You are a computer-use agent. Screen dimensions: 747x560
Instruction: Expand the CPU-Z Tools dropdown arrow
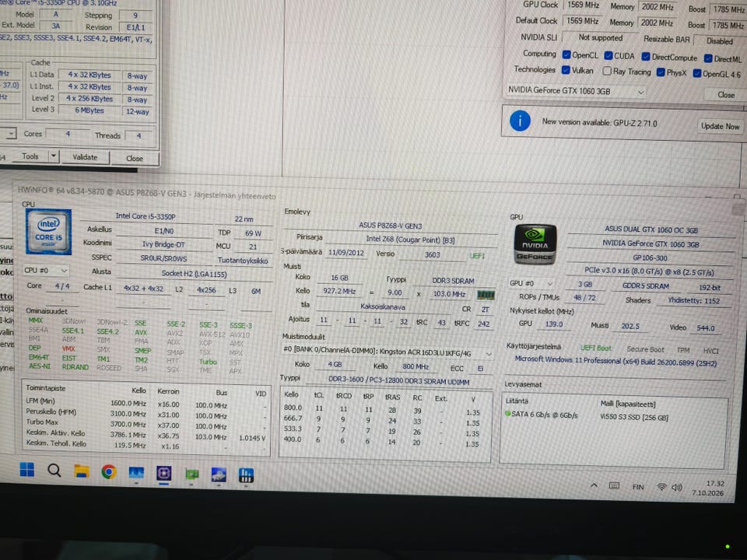coord(54,156)
